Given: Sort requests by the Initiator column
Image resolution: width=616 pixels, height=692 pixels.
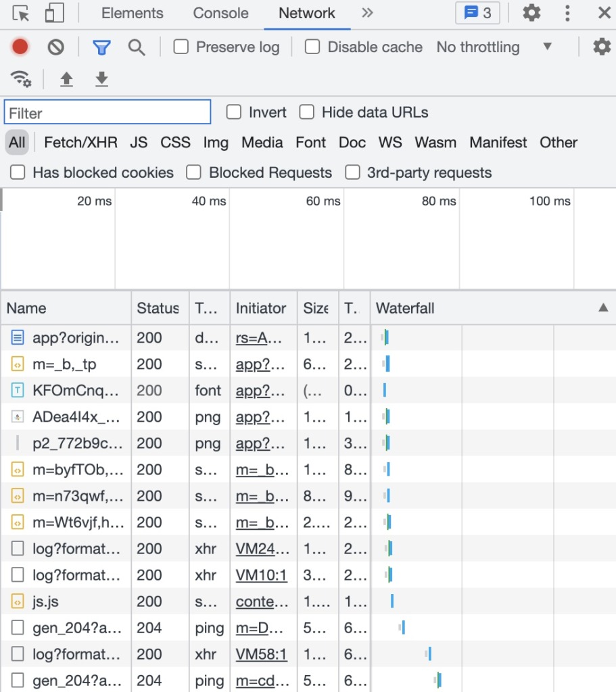Looking at the screenshot, I should tap(264, 308).
